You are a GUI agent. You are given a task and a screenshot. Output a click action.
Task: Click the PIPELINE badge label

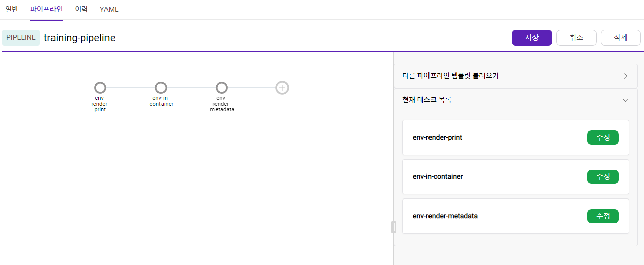(x=21, y=38)
